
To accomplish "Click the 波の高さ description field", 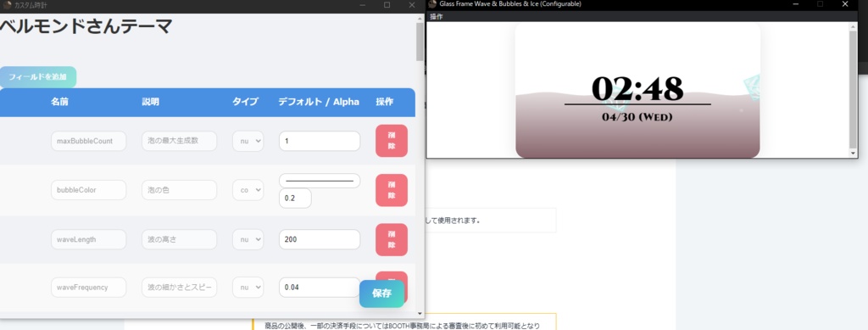I will (x=180, y=239).
